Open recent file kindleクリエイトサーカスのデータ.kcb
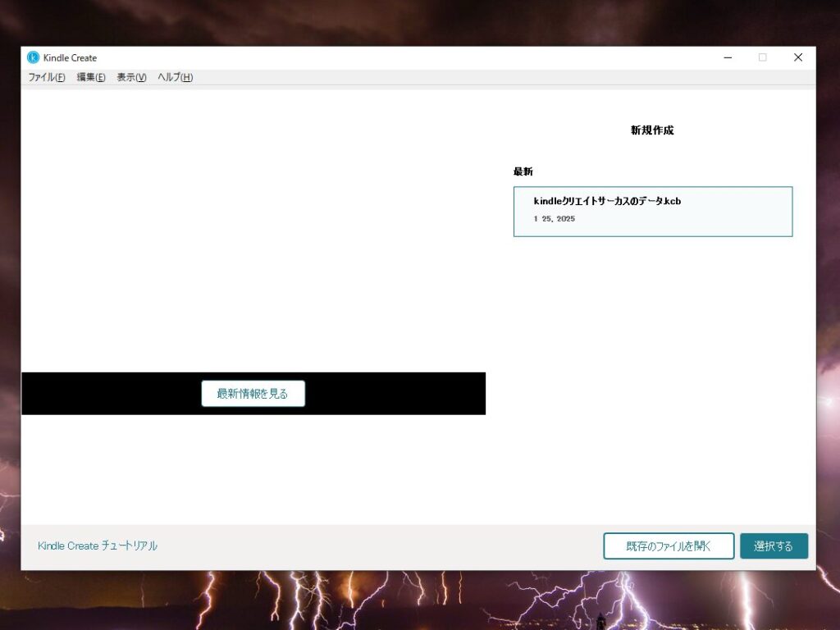The image size is (840, 630). point(653,212)
